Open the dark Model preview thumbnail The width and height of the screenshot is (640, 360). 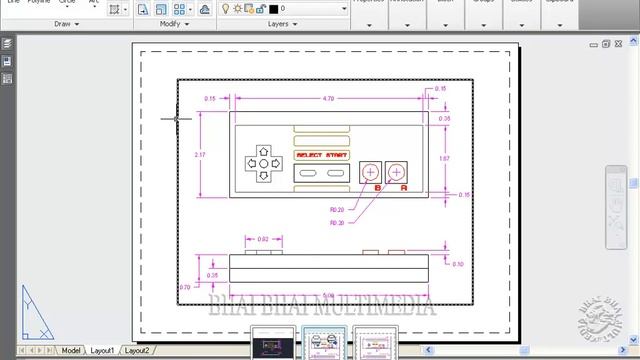[273, 343]
